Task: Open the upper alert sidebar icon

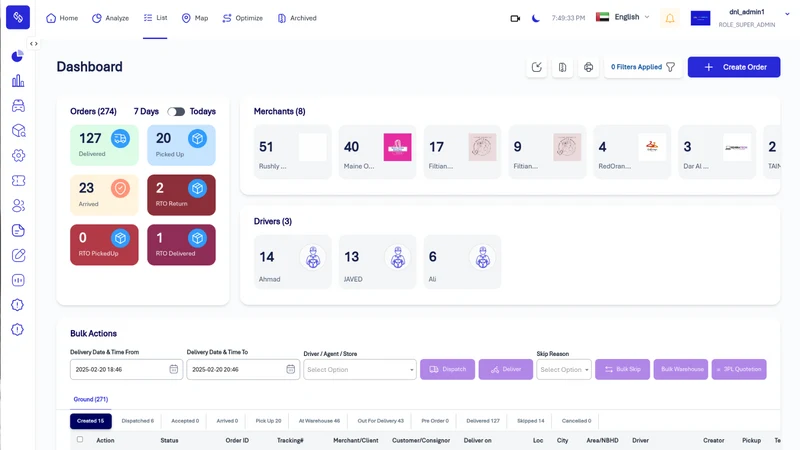Action: click(17, 305)
